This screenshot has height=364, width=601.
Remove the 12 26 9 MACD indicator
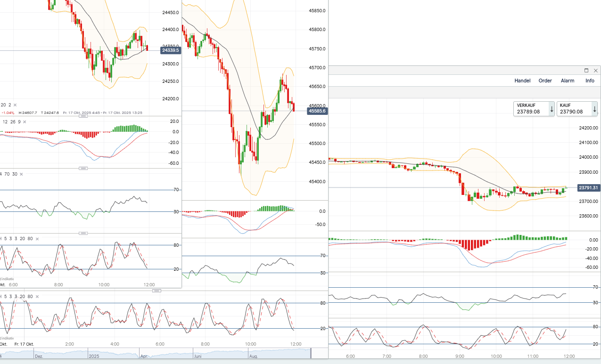(25, 122)
